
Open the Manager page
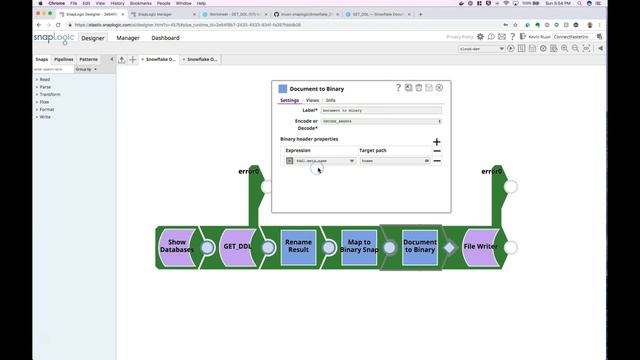click(x=128, y=38)
